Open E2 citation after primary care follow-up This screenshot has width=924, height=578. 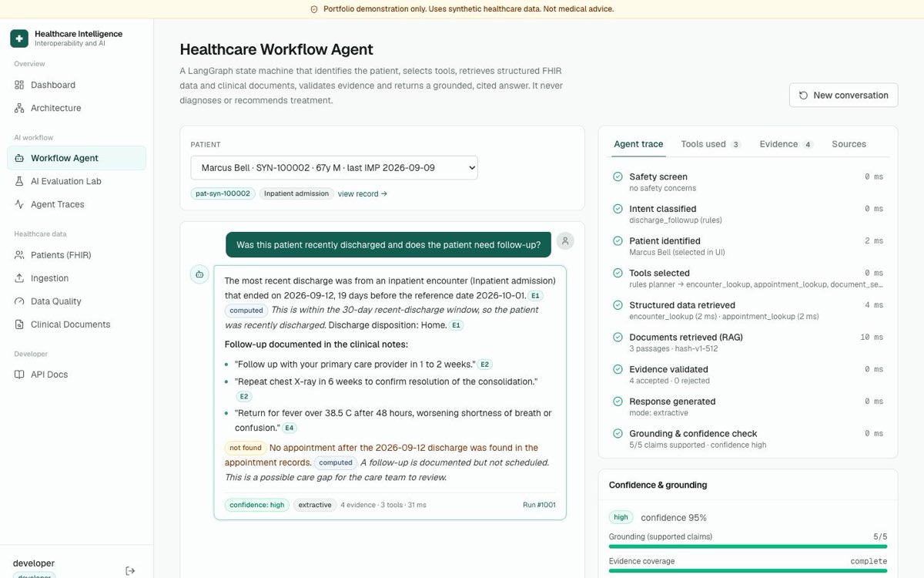pyautogui.click(x=485, y=365)
